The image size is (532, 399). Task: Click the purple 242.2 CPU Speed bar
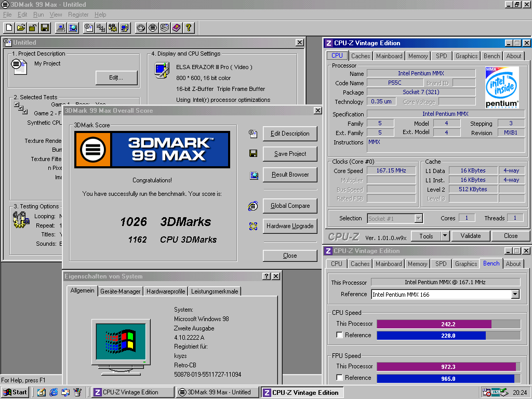pos(434,324)
